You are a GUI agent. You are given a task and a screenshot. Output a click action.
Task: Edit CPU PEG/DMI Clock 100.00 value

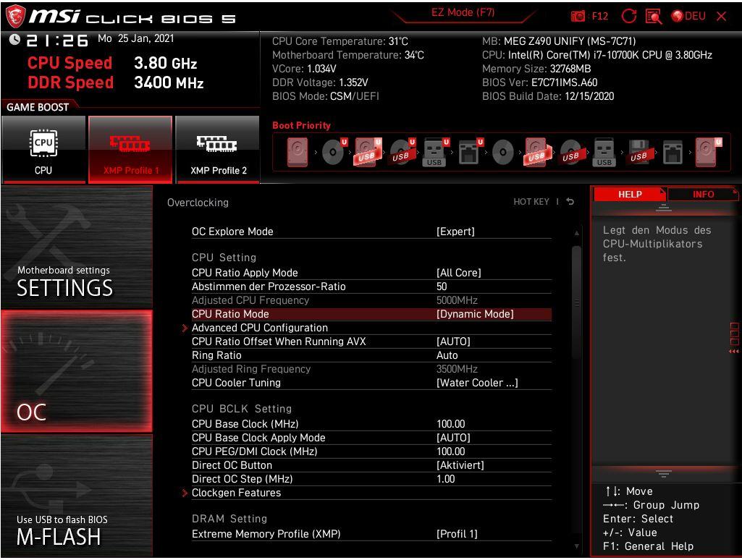[450, 451]
